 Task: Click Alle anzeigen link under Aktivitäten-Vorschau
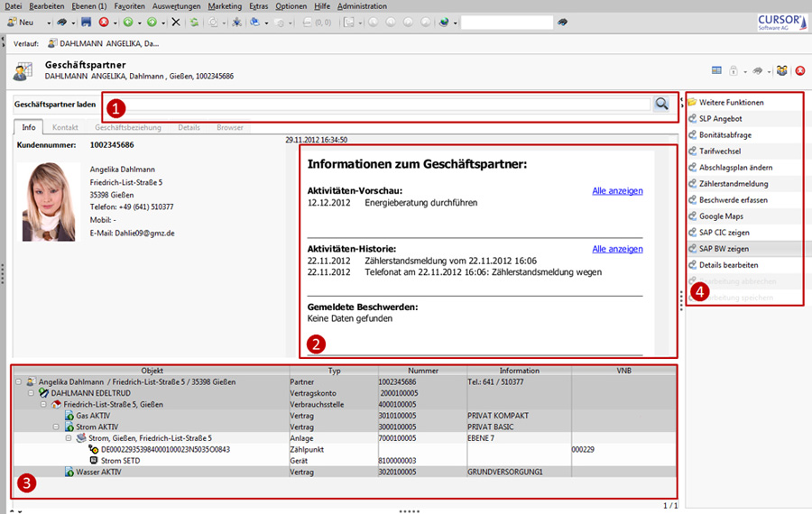(617, 191)
